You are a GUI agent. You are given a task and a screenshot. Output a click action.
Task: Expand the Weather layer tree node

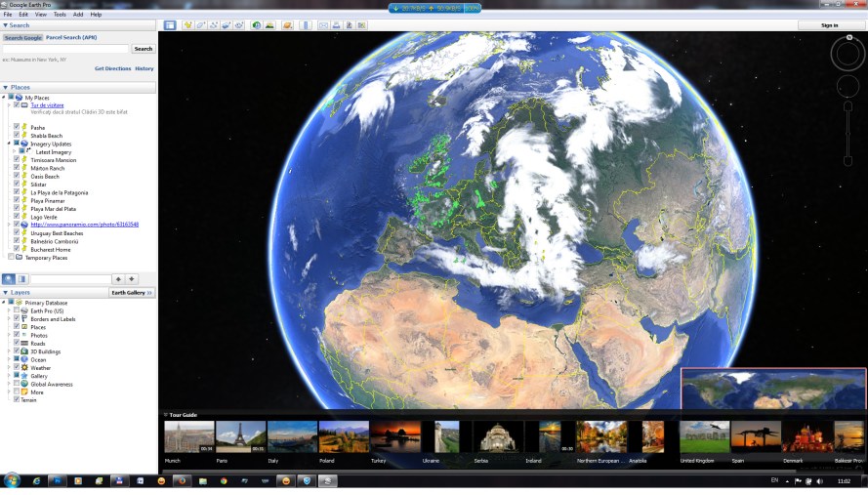[x=8, y=368]
